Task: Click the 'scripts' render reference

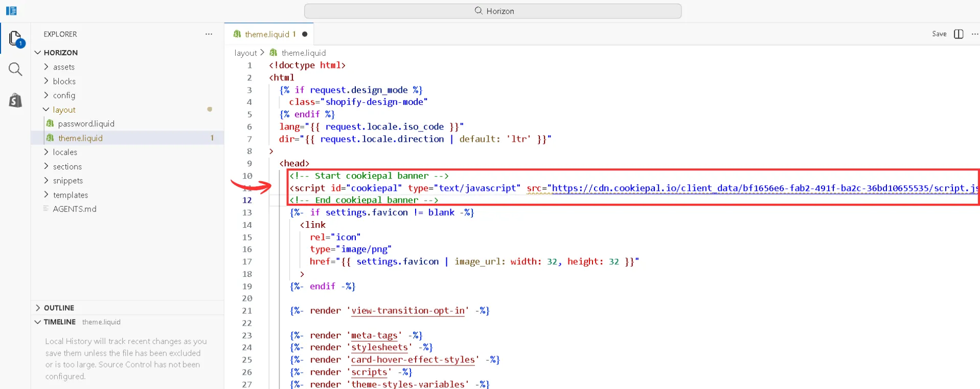Action: click(369, 372)
